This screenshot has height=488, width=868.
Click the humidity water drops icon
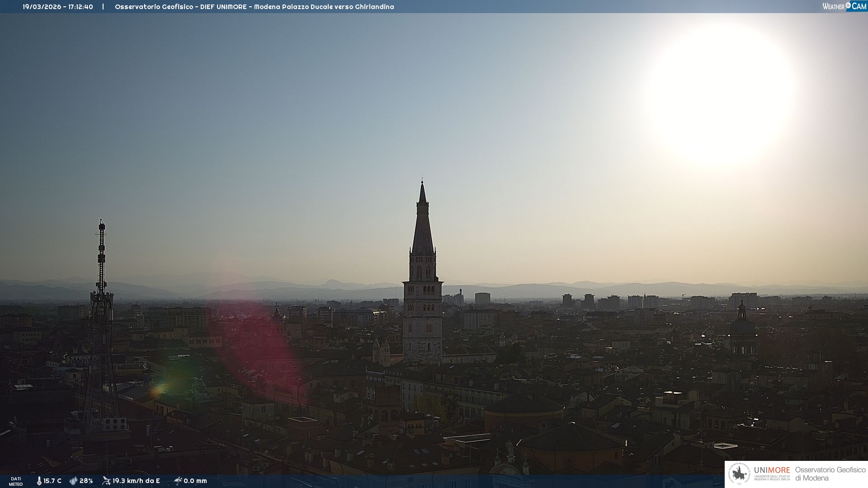[x=73, y=481]
